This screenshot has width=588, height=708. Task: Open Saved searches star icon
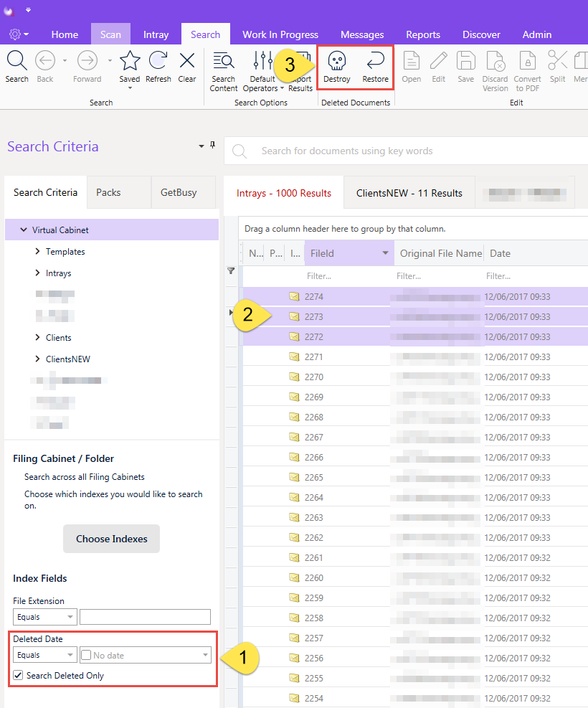click(x=130, y=60)
